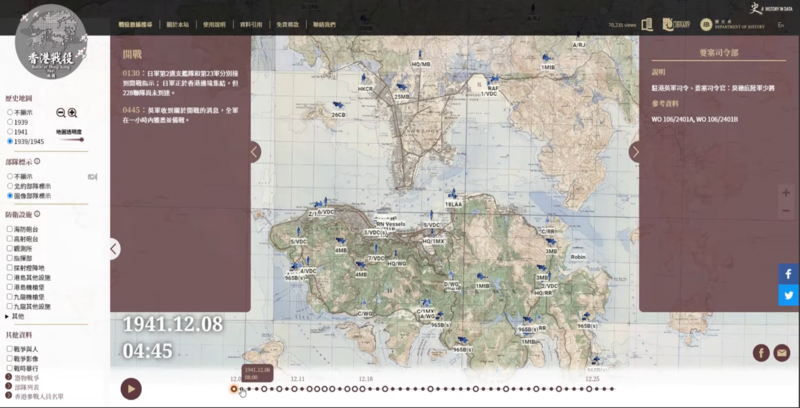Collapse the left sidebar with arrow
Image resolution: width=800 pixels, height=408 pixels.
[114, 249]
